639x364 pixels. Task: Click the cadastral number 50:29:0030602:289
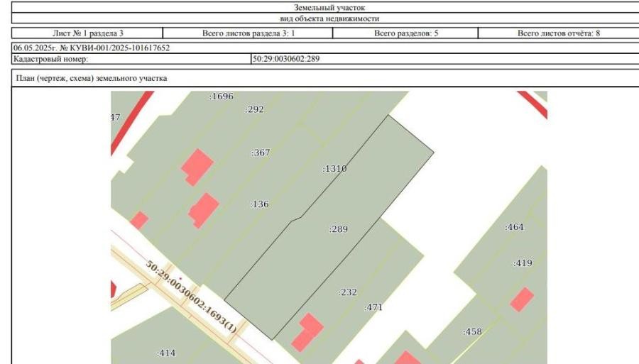point(286,59)
